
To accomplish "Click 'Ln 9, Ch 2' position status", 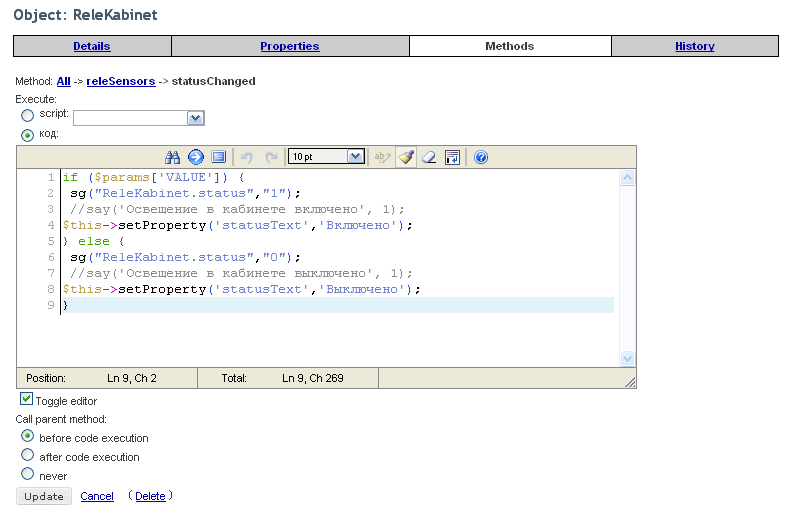I will pyautogui.click(x=132, y=378).
